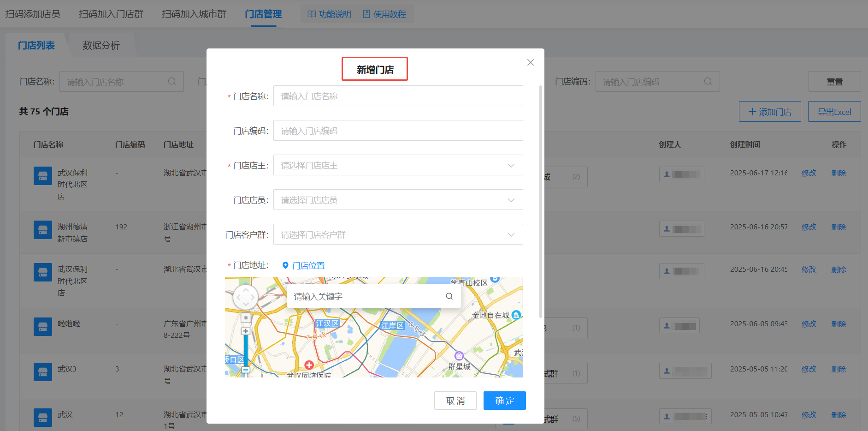This screenshot has height=431, width=868.
Task: Click the hospital marker on the map
Action: (309, 365)
